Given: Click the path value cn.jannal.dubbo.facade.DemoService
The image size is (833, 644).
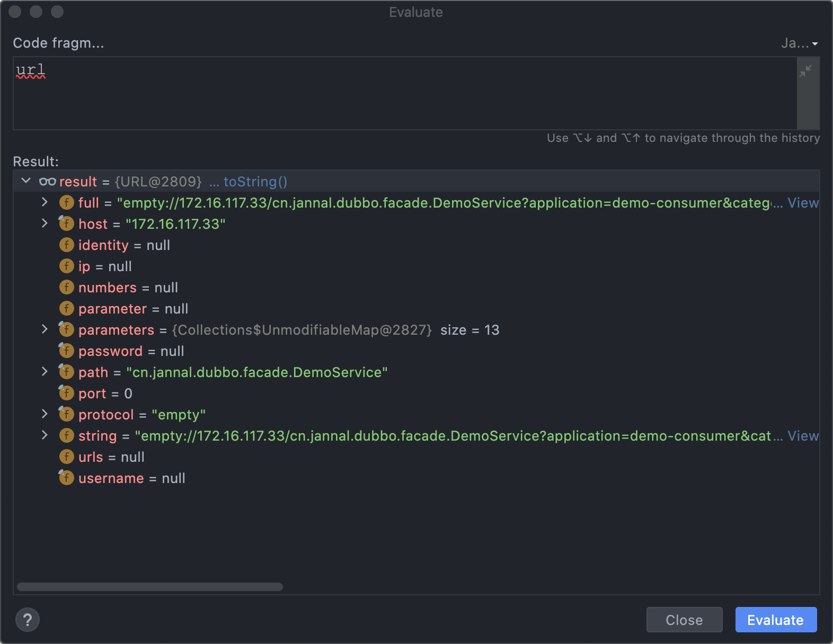Looking at the screenshot, I should point(257,372).
